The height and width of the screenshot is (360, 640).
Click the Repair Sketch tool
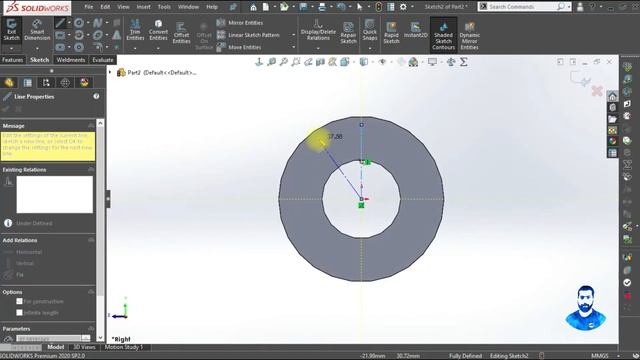click(x=348, y=33)
